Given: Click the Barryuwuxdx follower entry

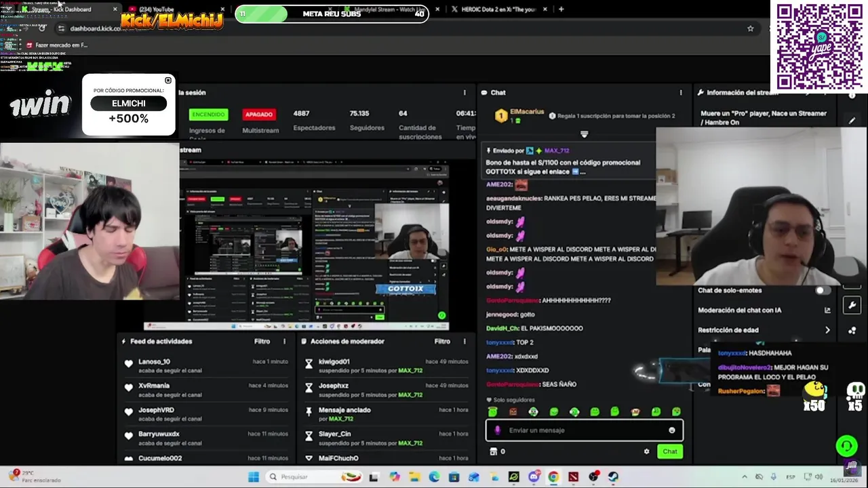Looking at the screenshot, I should pos(206,438).
